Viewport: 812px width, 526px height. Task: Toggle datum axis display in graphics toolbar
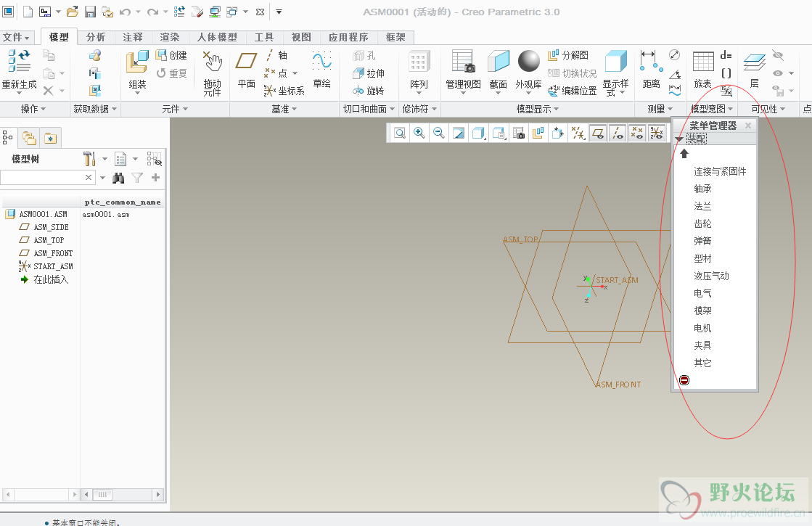[618, 133]
